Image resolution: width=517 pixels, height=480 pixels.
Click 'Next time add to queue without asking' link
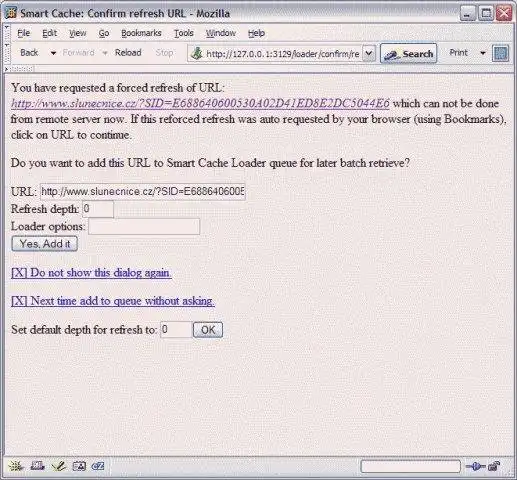[113, 301]
